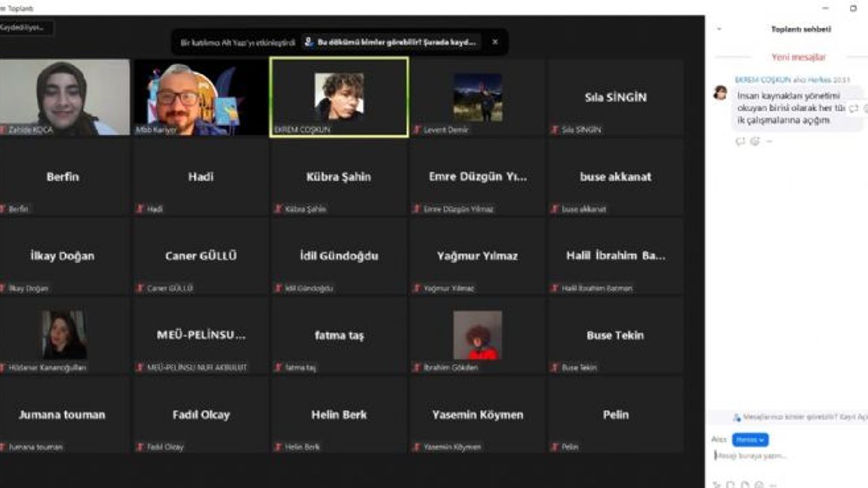Click reply icon below Ekrem Coşkun's message
The height and width of the screenshot is (488, 868).
pos(740,142)
